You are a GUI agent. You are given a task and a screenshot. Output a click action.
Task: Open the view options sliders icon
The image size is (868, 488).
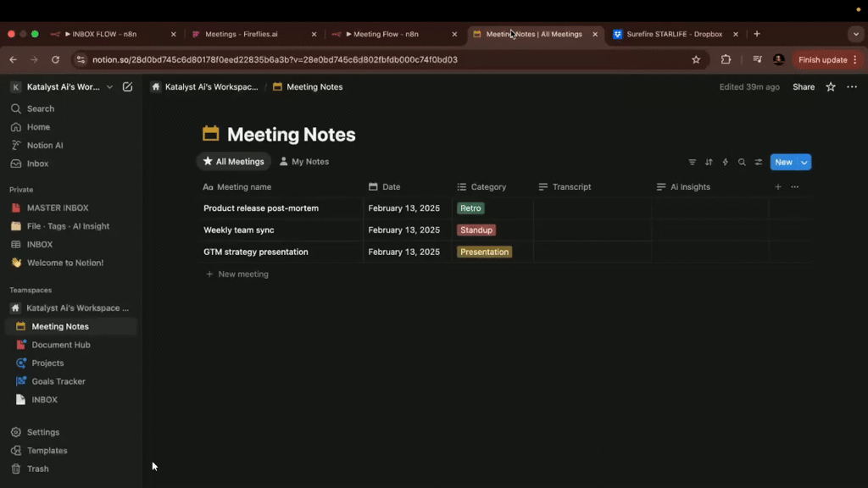tap(759, 162)
